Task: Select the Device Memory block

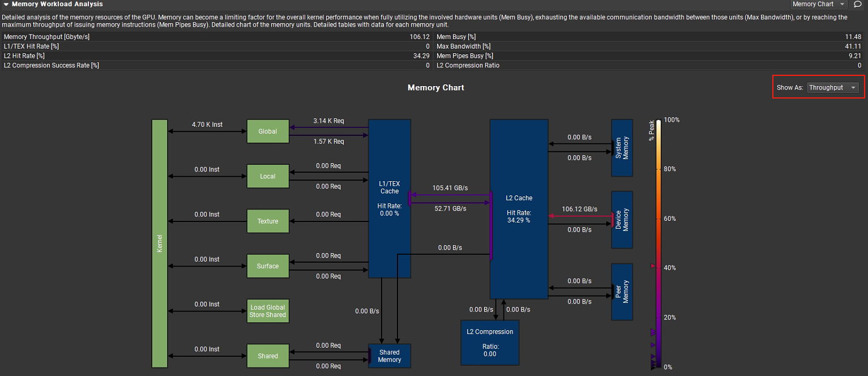Action: coord(622,220)
